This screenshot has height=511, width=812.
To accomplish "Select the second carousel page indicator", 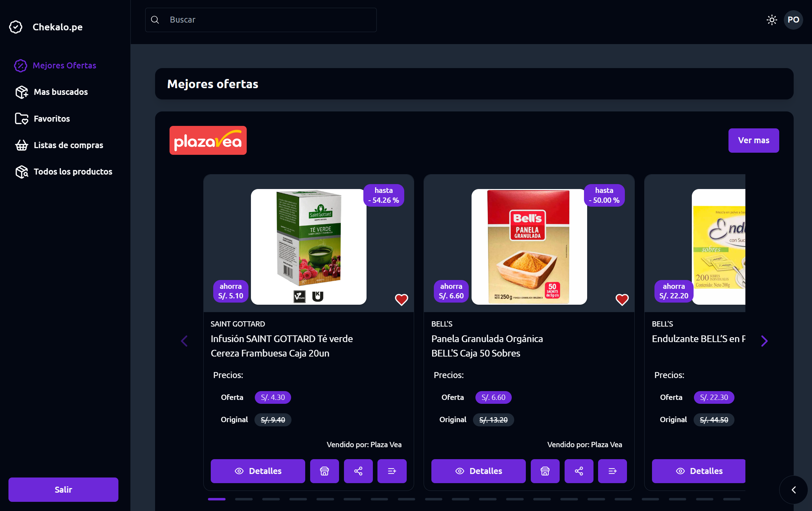I will (x=244, y=499).
